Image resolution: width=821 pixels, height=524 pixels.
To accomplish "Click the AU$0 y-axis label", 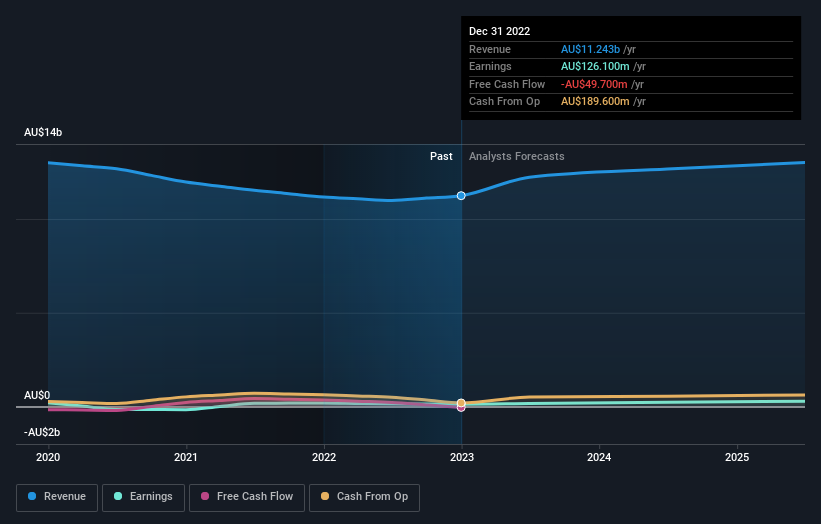I will (x=37, y=395).
